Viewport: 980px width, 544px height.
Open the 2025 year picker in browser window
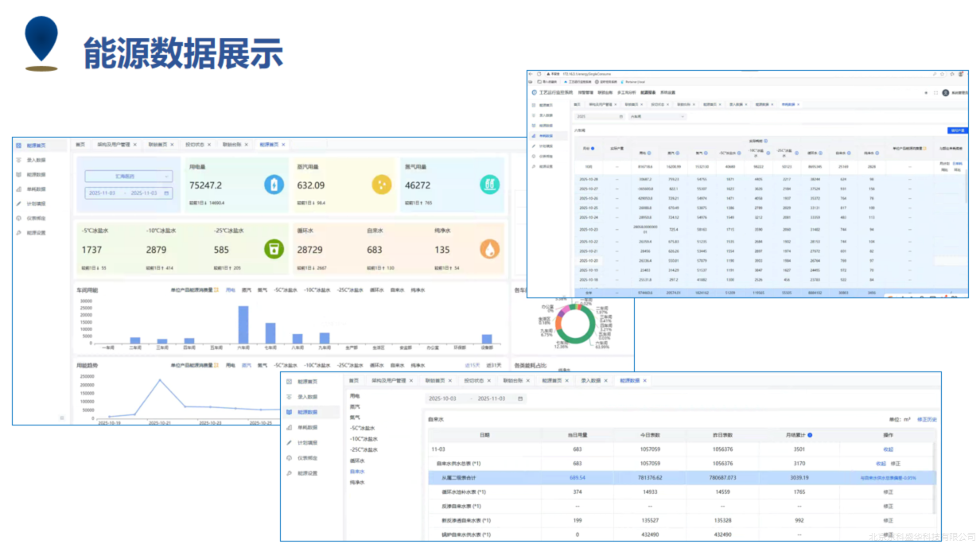click(x=598, y=116)
